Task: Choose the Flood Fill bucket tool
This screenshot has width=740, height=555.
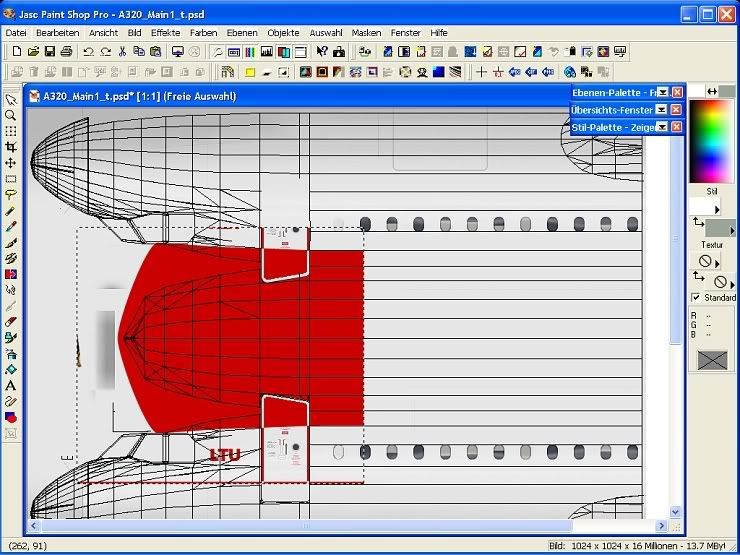Action: 11,369
